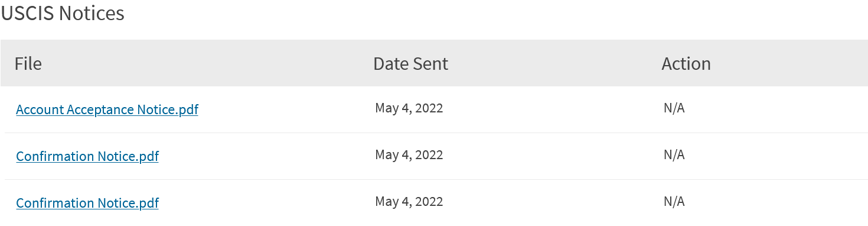
Task: Click N/A action in last Confirmation Notice row
Action: [674, 201]
